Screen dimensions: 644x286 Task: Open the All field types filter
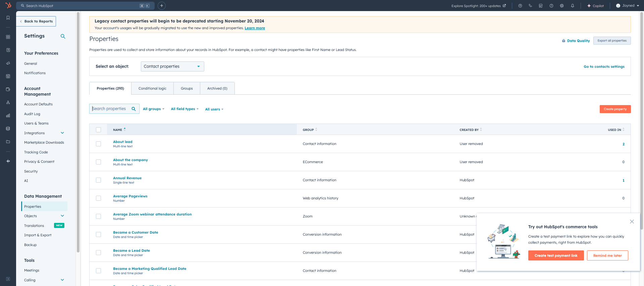(185, 109)
